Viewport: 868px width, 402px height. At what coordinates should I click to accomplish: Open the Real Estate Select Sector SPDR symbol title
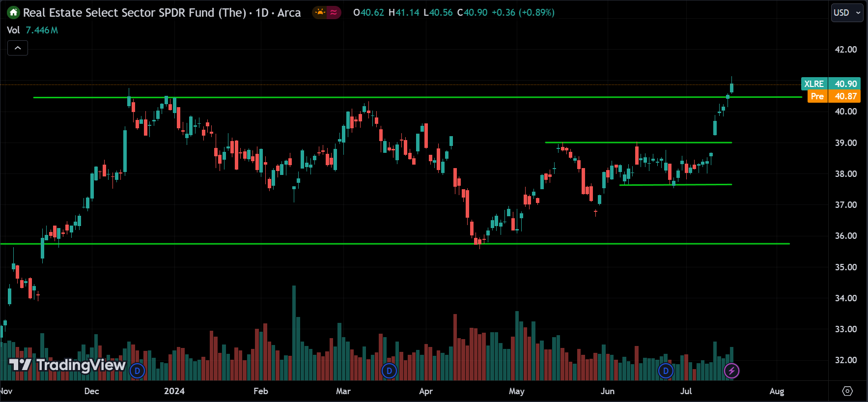[x=135, y=12]
